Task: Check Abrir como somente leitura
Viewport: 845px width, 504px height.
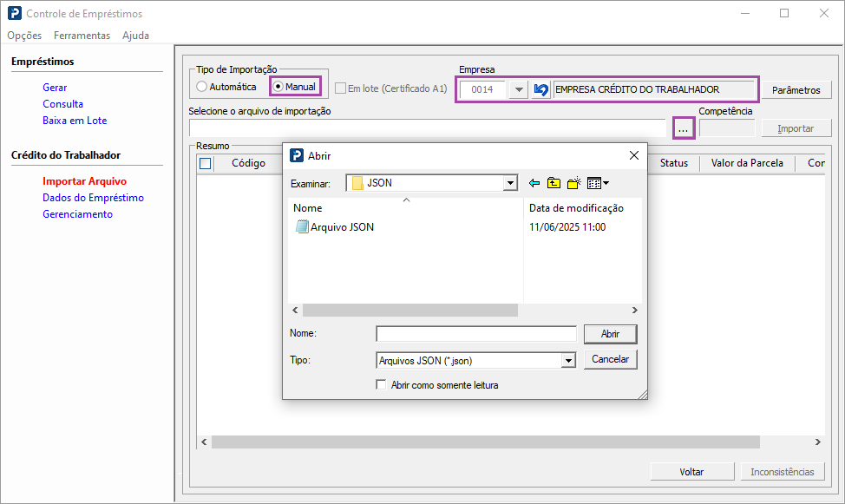Action: (x=381, y=385)
